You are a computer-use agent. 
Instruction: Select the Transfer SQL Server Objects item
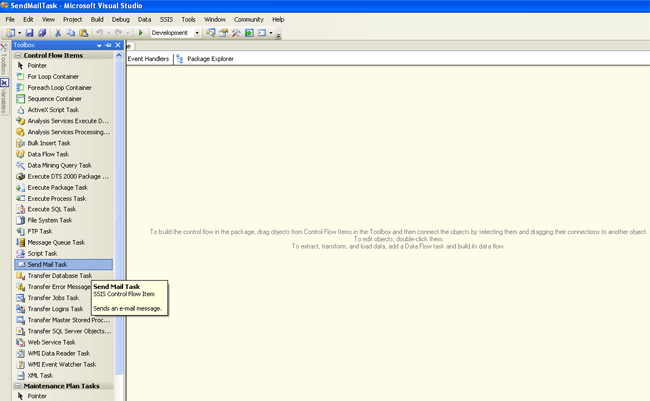[63, 331]
